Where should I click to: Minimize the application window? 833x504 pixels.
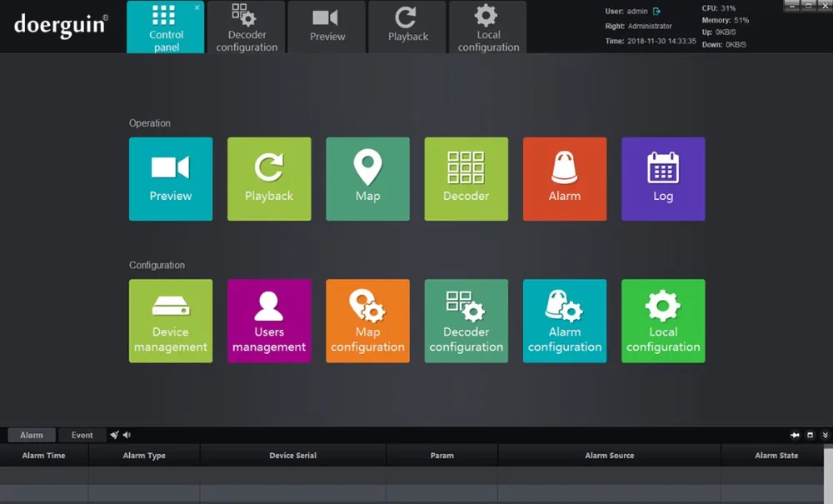(791, 5)
